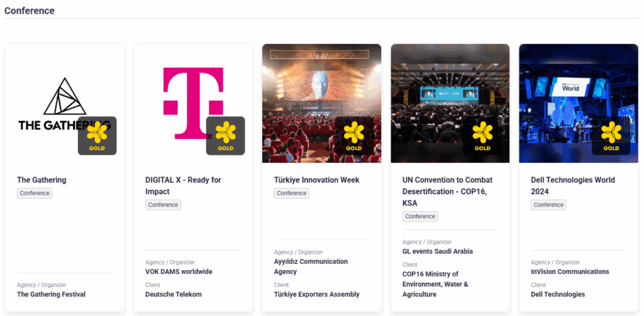Click Conference tag under Türkiye Innovation Week
644x316 pixels.
click(x=292, y=193)
